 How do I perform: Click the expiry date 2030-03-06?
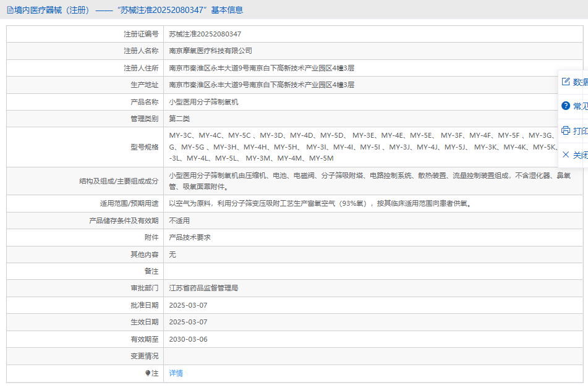pos(188,339)
